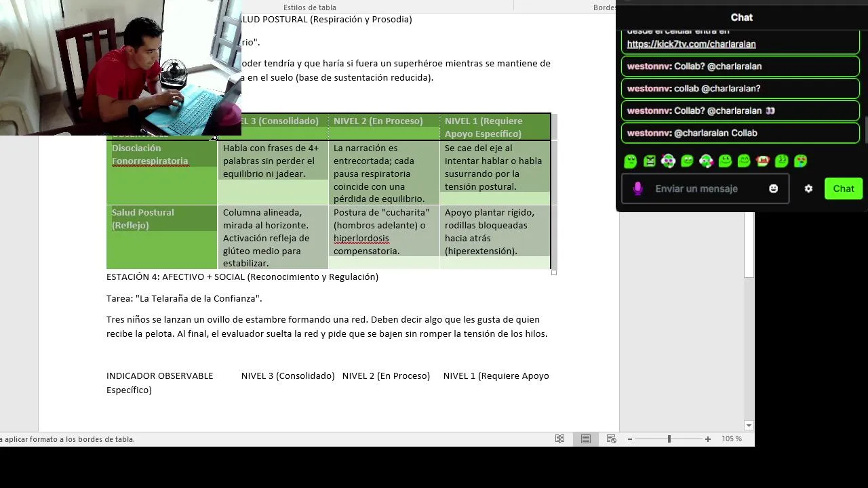Click cell 'Habla con frases de 4+ palabras'
Screen dimensions: 868x488
pos(273,173)
